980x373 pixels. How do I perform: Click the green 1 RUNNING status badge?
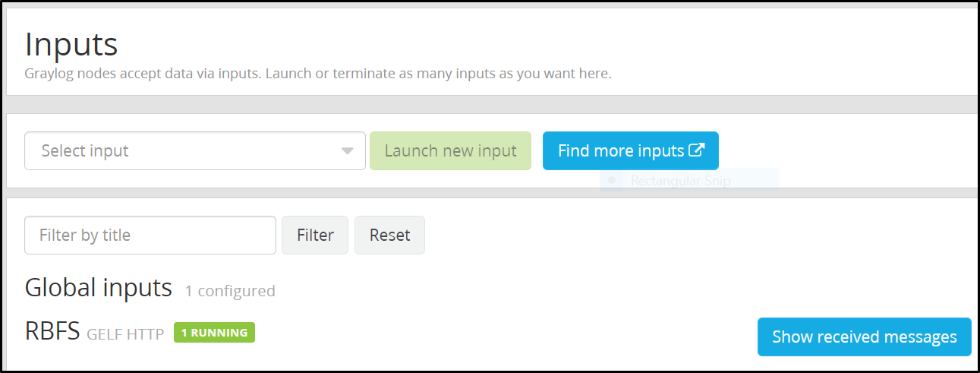click(214, 333)
